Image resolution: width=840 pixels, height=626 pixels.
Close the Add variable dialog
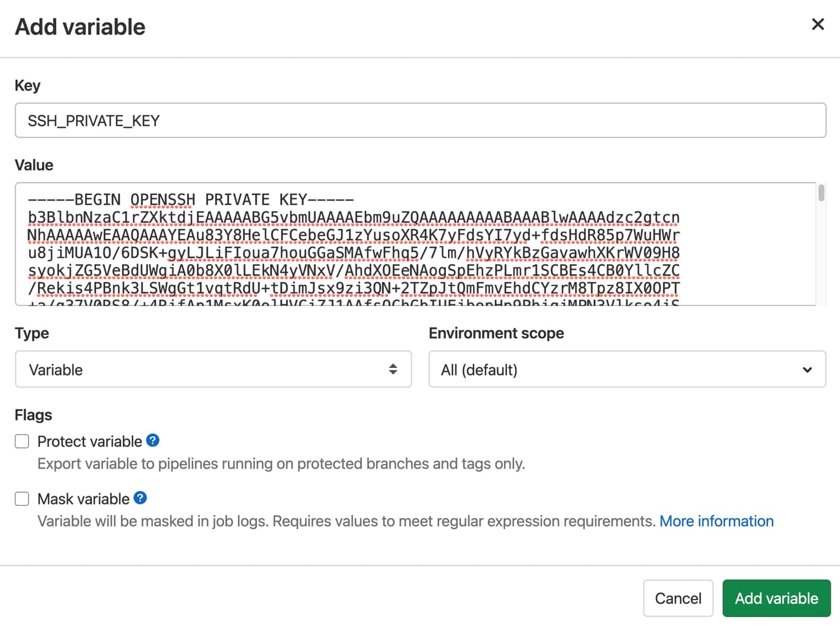click(818, 24)
